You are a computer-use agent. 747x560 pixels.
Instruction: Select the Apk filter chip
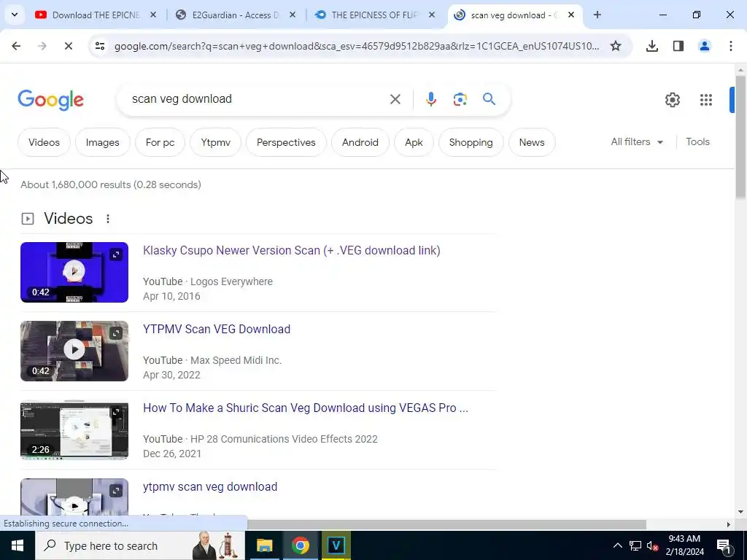click(414, 142)
